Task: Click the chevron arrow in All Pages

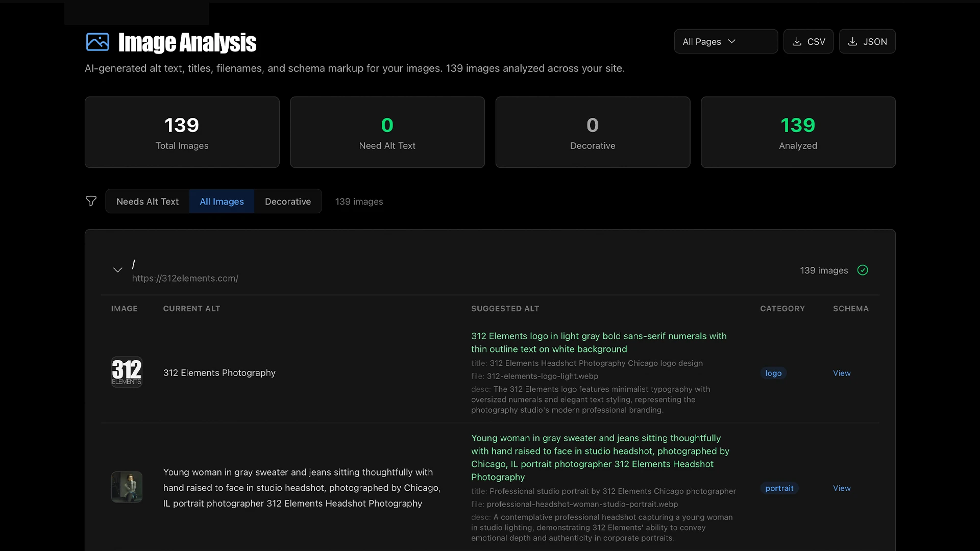Action: (x=731, y=41)
